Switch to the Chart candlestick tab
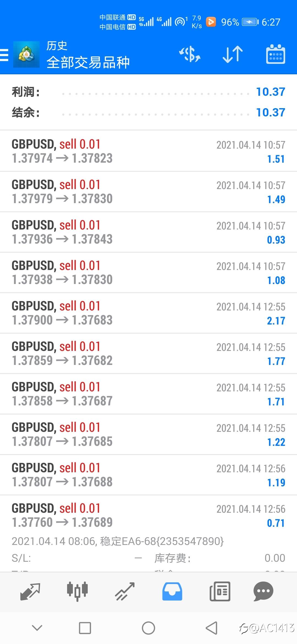297x644 pixels. tap(77, 591)
